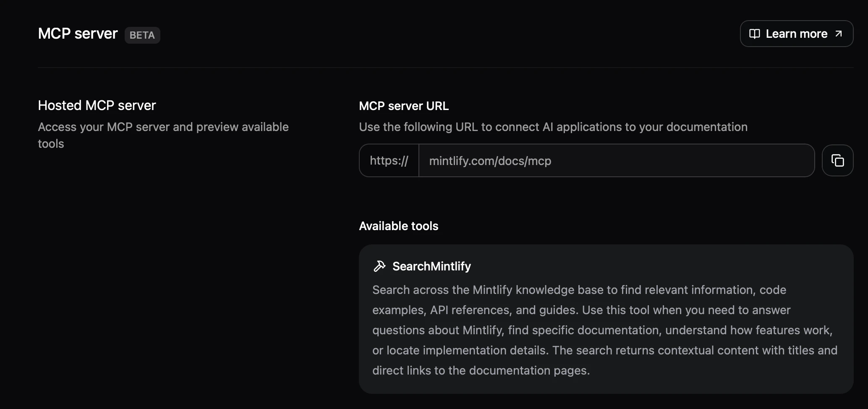The height and width of the screenshot is (409, 868).
Task: Click the mintlify.com/docs/mcp URL field
Action: pyautogui.click(x=616, y=160)
